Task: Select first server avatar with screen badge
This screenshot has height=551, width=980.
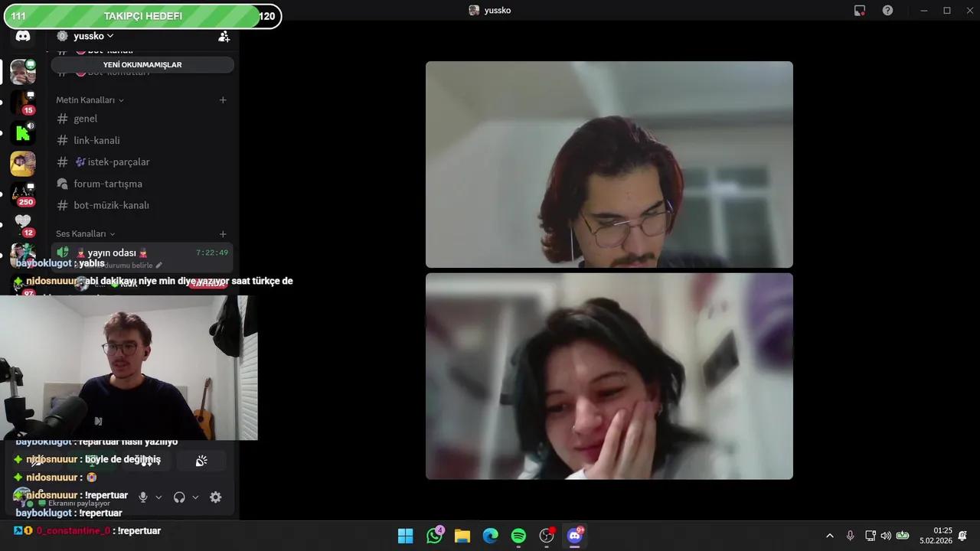Action: (x=23, y=72)
